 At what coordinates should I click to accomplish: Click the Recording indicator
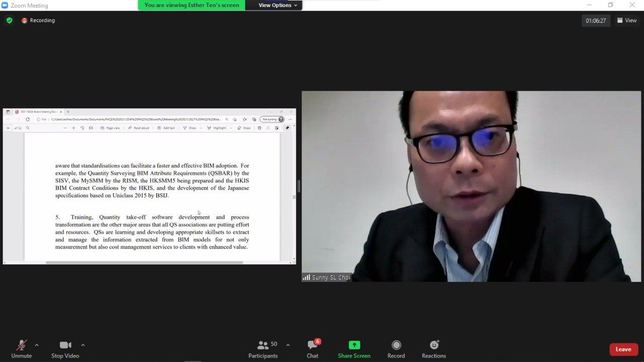(38, 21)
